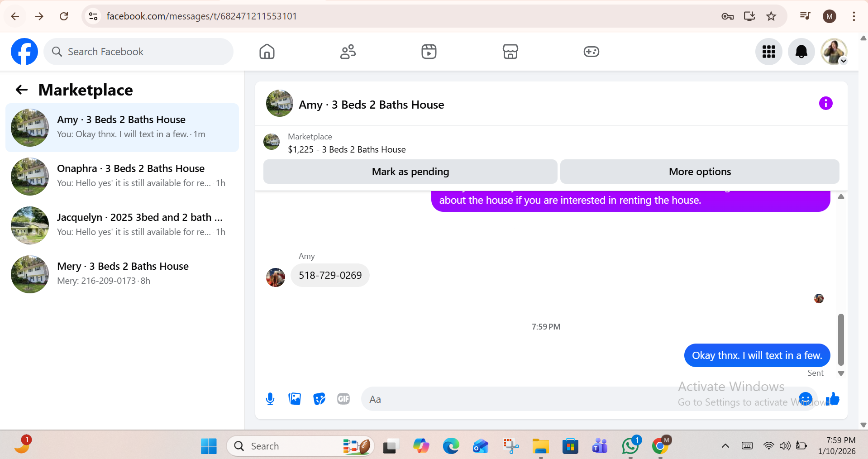Image resolution: width=868 pixels, height=459 pixels.
Task: Open the Marketplace tab icon
Action: click(x=510, y=52)
